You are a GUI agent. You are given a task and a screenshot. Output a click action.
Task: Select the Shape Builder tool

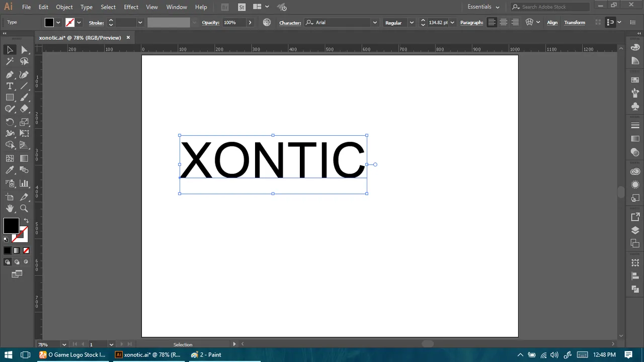tap(10, 145)
